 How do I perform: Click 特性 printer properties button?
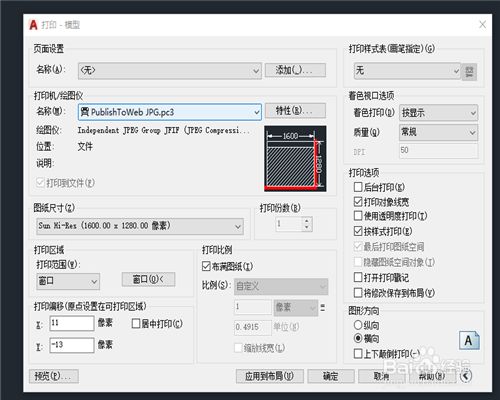point(295,111)
